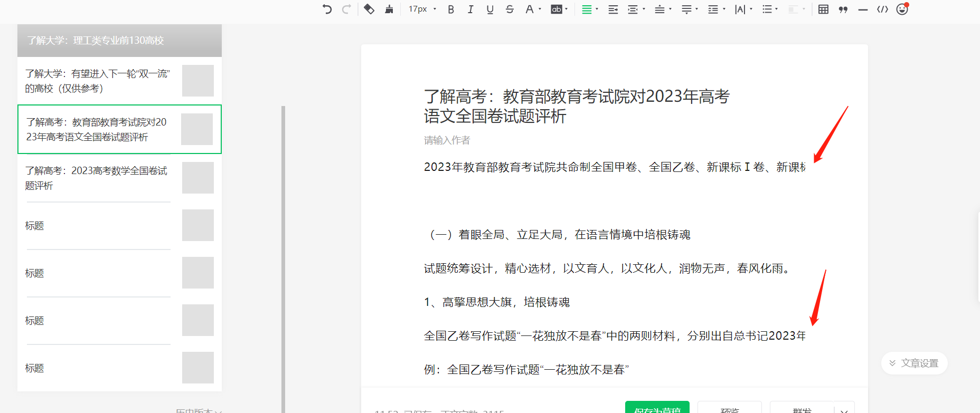
Task: Expand the spacing before paragraph arrow
Action: (x=670, y=9)
